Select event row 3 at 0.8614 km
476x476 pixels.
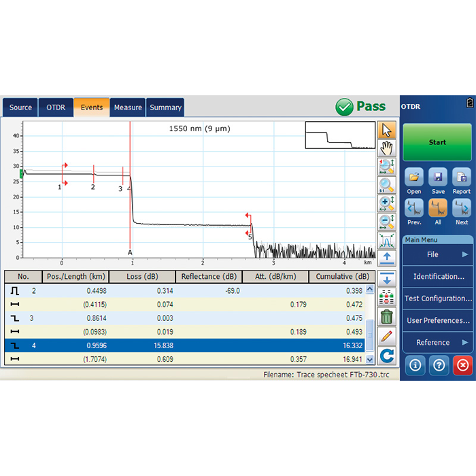pyautogui.click(x=184, y=318)
